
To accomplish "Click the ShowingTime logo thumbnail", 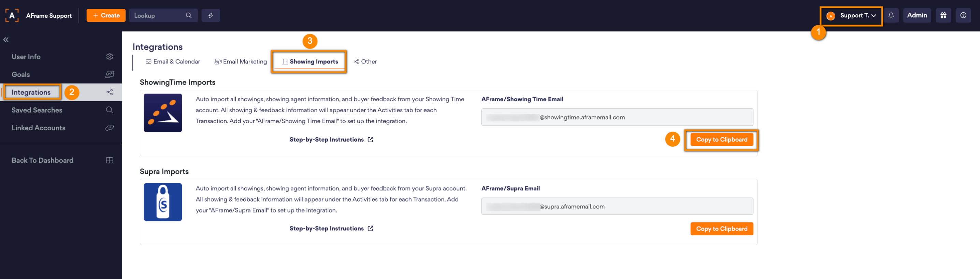I will (163, 113).
